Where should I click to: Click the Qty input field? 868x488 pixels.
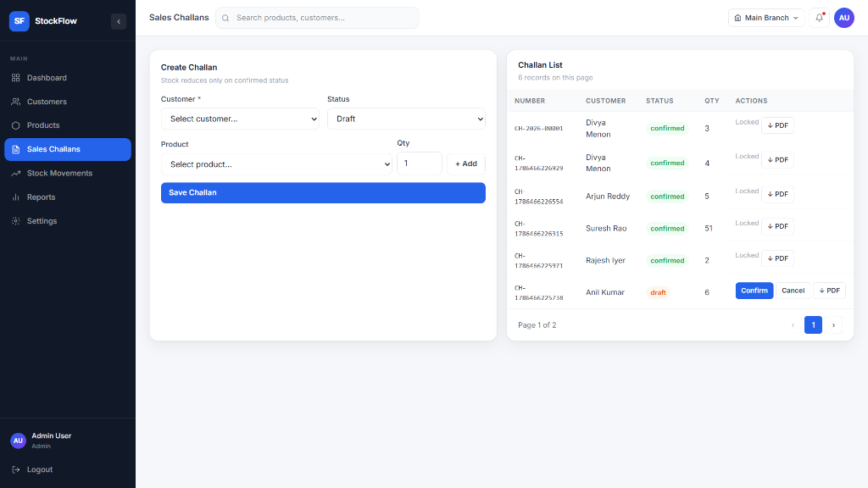pos(419,164)
